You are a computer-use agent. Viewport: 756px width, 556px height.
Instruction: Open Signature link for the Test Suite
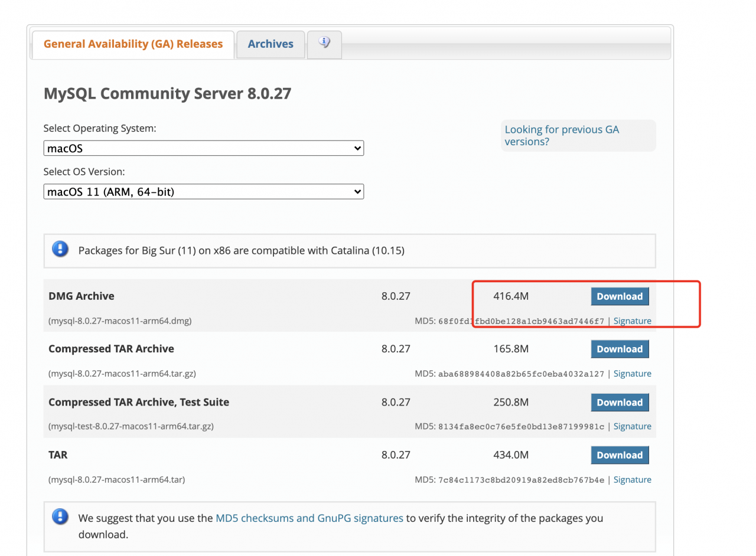(632, 426)
